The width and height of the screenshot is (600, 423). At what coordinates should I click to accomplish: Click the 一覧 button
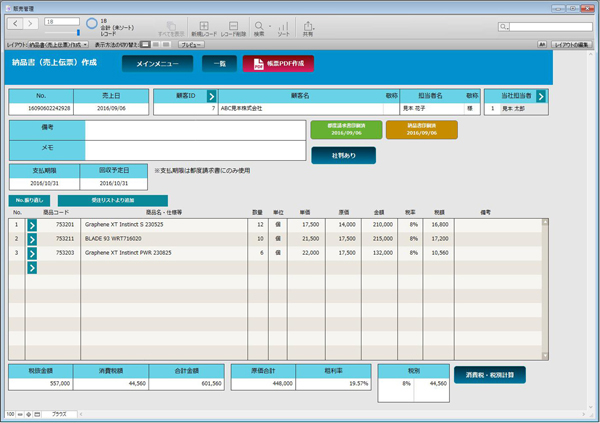(219, 64)
